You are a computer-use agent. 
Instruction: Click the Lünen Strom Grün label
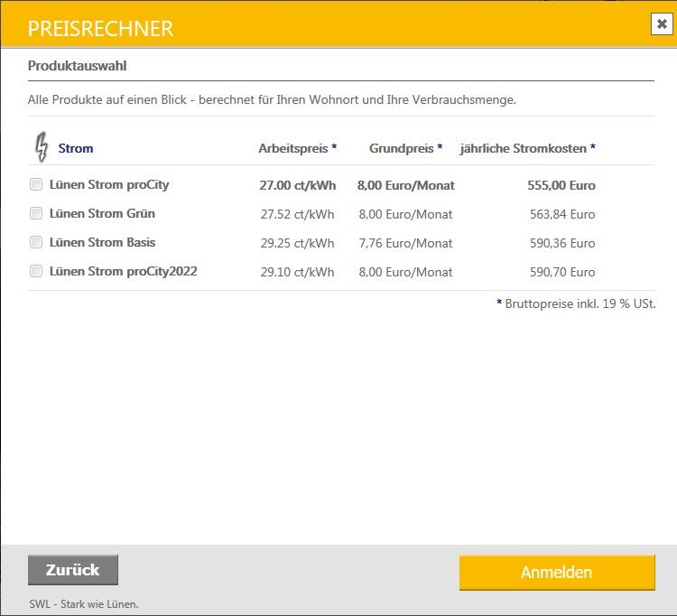click(102, 213)
